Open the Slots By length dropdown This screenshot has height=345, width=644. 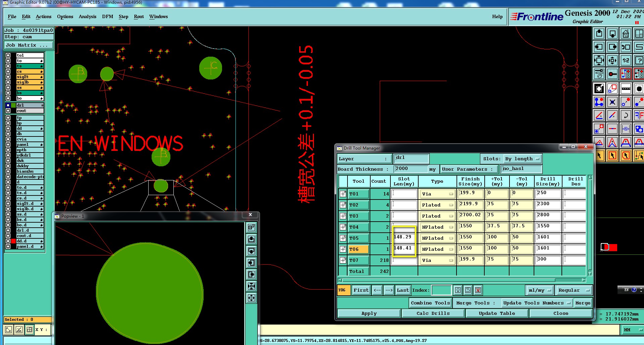pyautogui.click(x=523, y=159)
